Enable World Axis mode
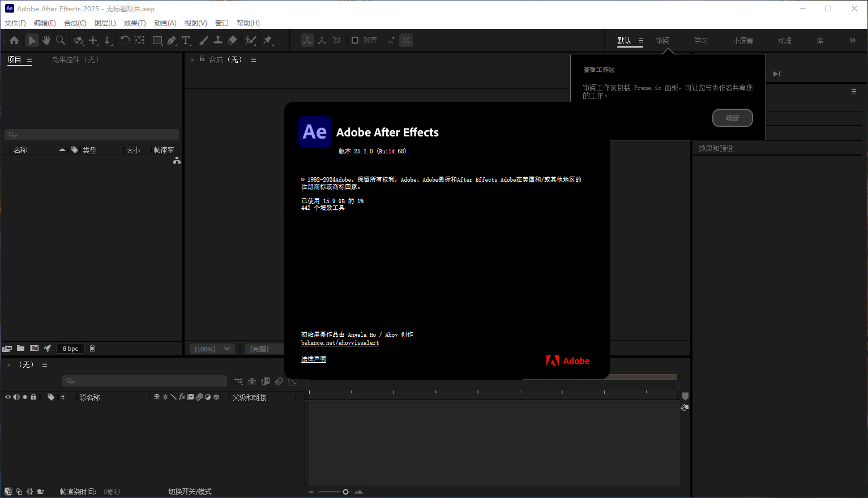868x498 pixels. 322,40
